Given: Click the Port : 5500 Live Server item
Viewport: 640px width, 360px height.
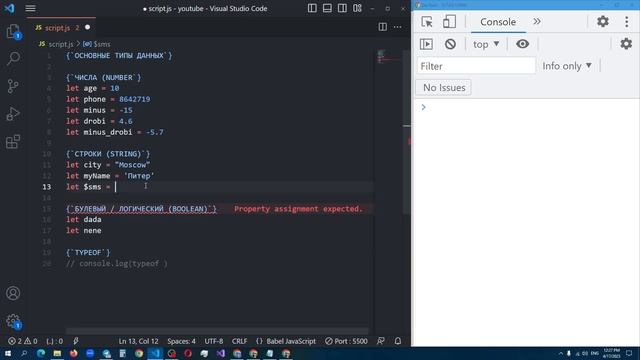Looking at the screenshot, I should pos(346,341).
